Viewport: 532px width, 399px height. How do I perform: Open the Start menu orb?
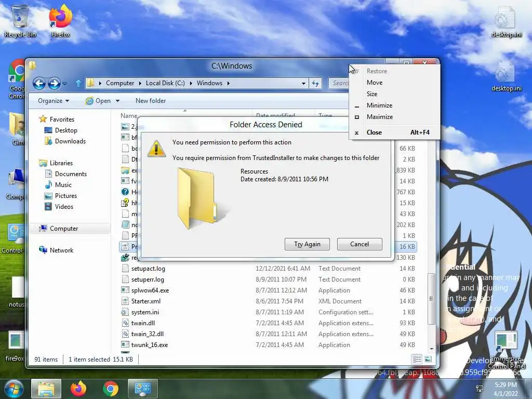click(x=13, y=389)
